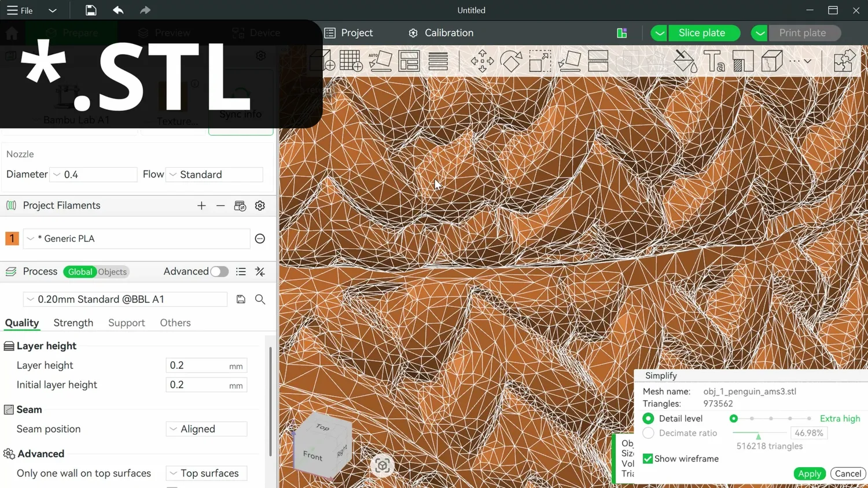
Task: Open the Support tab
Action: [127, 323]
